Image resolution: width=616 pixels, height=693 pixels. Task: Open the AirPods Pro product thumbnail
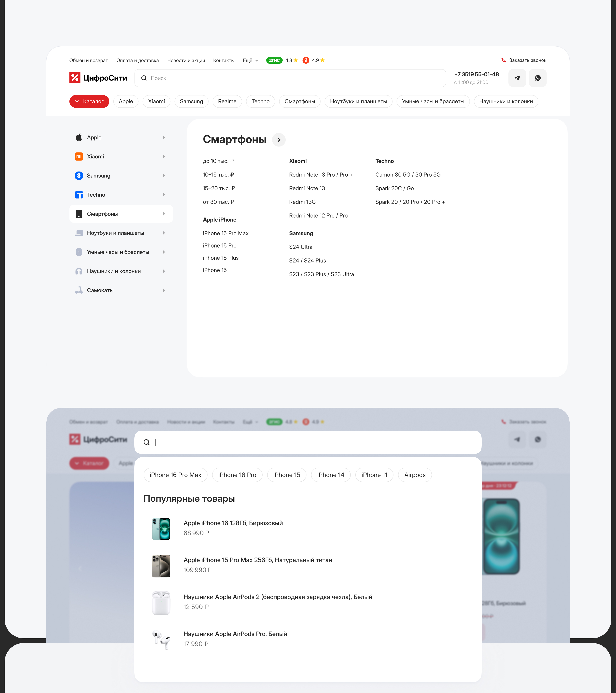[x=161, y=639]
